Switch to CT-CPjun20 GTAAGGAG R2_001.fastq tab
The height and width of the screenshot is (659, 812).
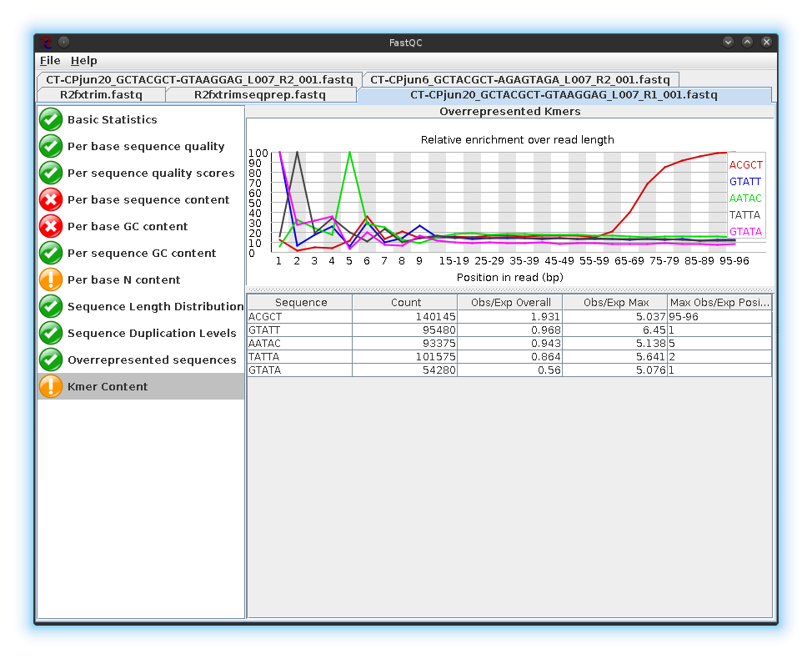199,79
